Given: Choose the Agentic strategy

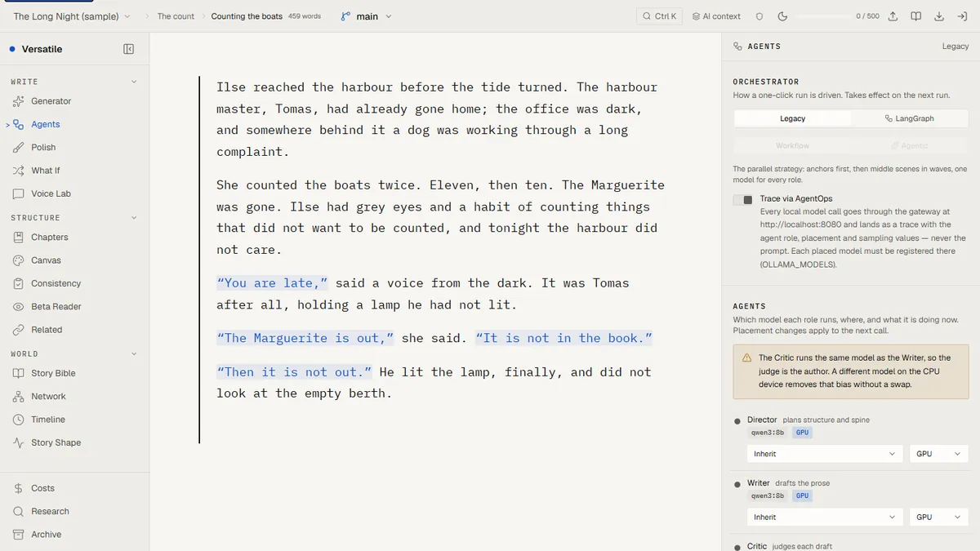Looking at the screenshot, I should 909,145.
